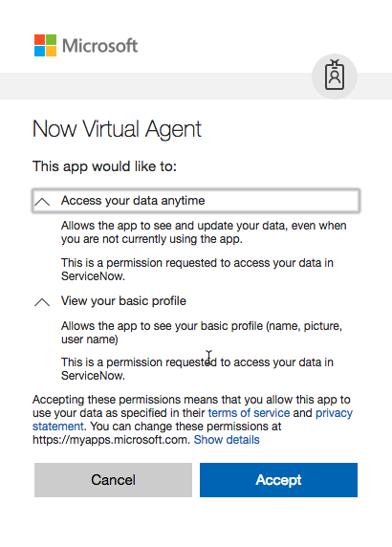Click the 'Allows the app to see your basic profile' text
Screen dimensions: 392x547
point(202,333)
